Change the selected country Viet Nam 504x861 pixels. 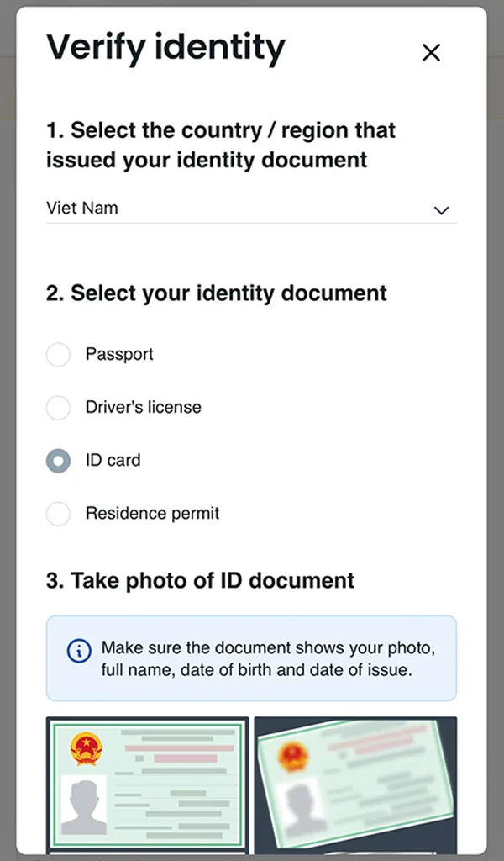(252, 208)
